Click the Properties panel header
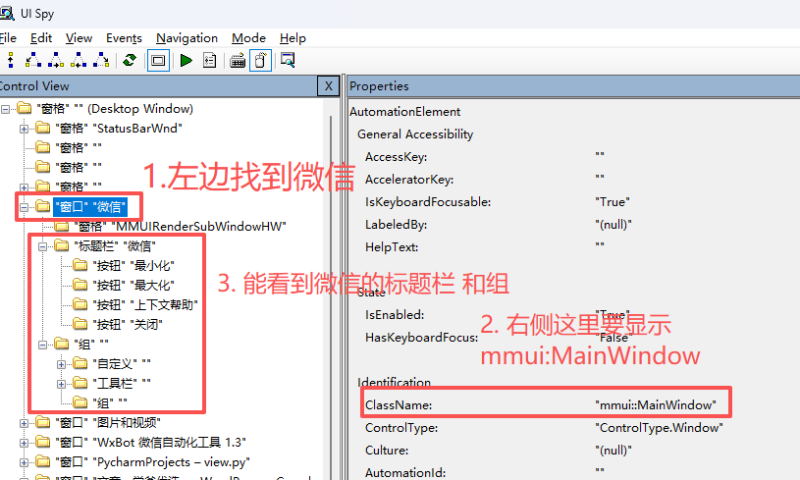800x480 pixels. pos(573,86)
